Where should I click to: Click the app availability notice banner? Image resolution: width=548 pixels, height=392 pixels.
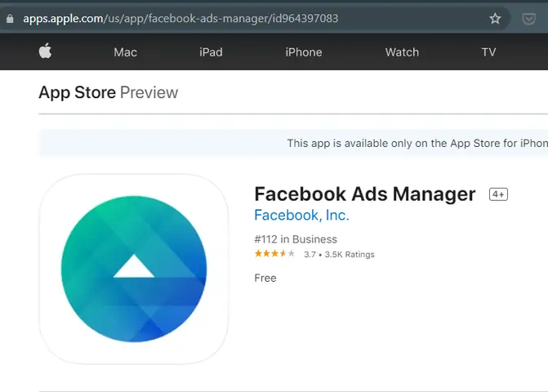(x=293, y=143)
